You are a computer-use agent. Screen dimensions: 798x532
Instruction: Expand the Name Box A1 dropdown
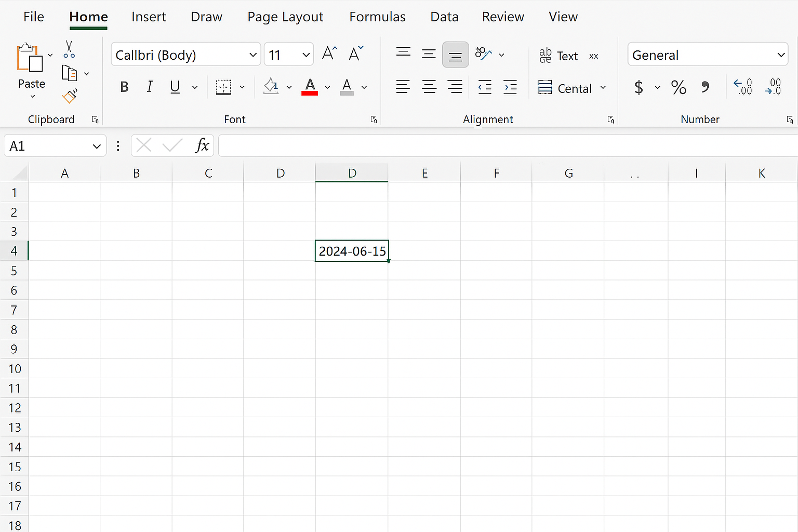click(97, 147)
